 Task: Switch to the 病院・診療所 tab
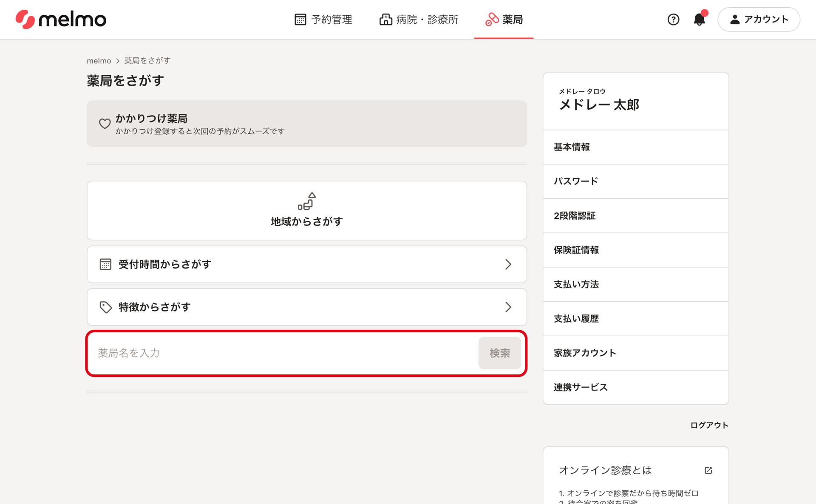point(419,19)
